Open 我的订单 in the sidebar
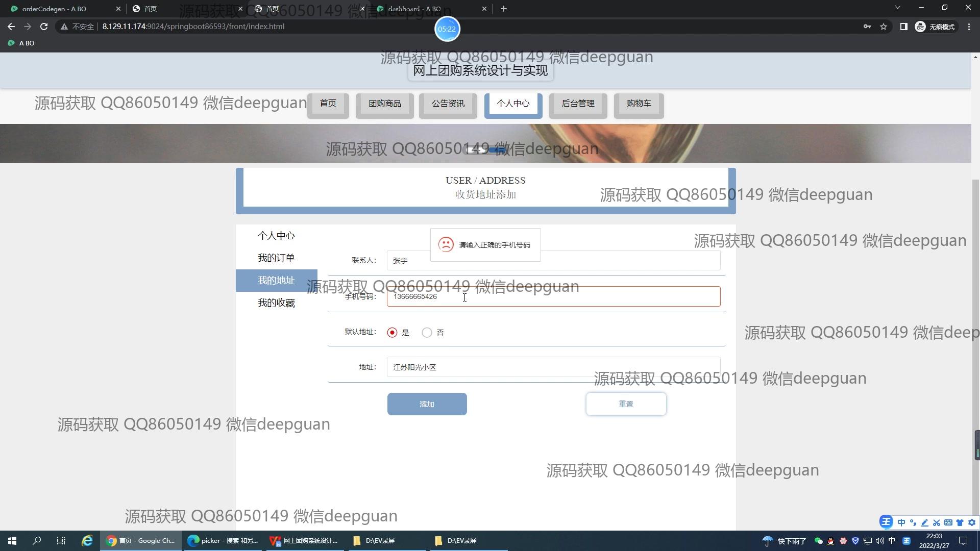This screenshot has width=980, height=551. pos(276,258)
